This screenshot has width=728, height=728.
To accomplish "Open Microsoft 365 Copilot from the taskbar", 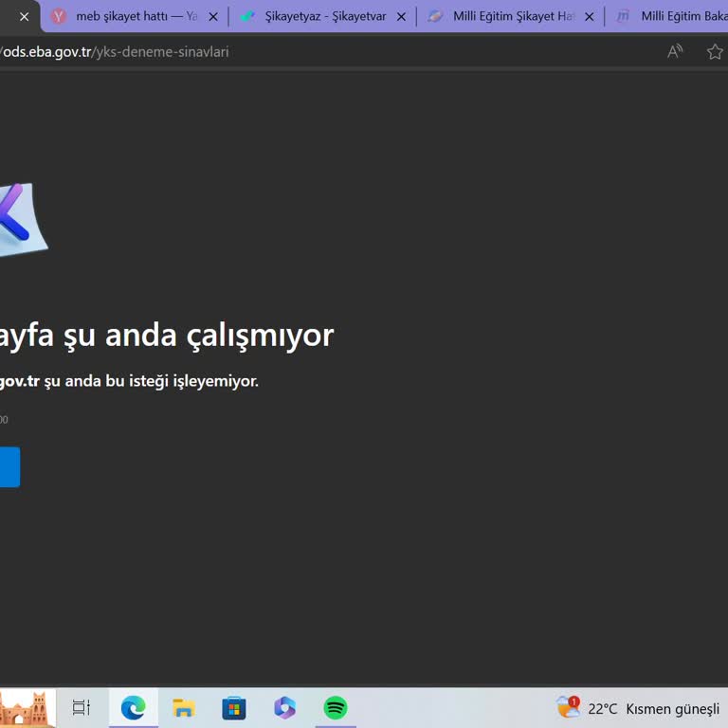I will (284, 707).
